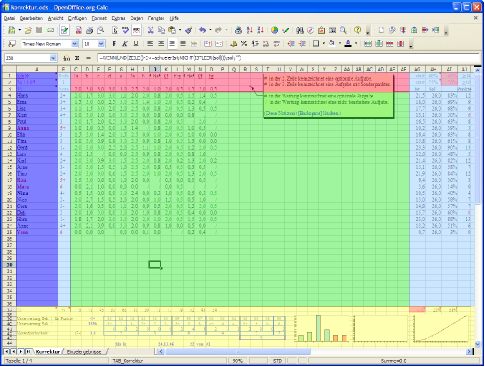Toggle Underline formatting (U button)

point(136,44)
